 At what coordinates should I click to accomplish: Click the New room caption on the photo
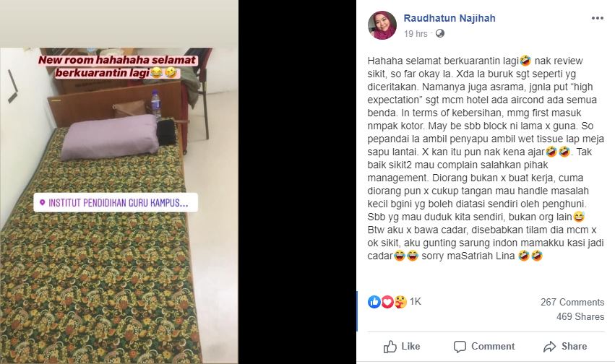(117, 66)
